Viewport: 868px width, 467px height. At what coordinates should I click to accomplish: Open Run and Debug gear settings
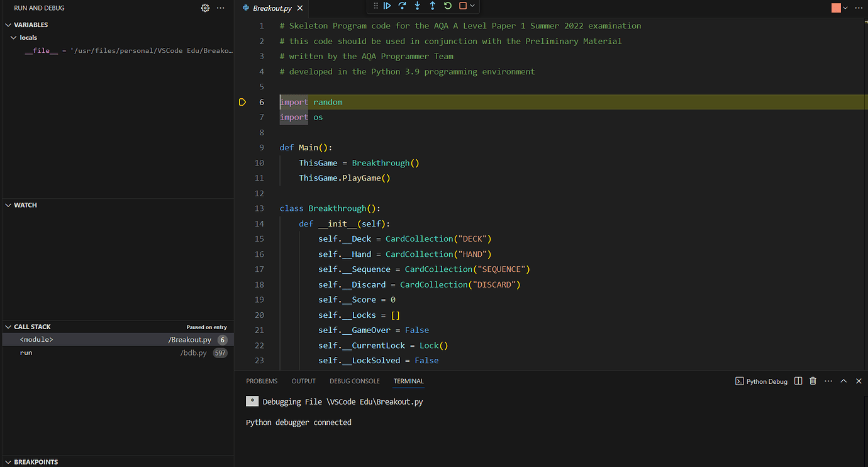tap(205, 8)
